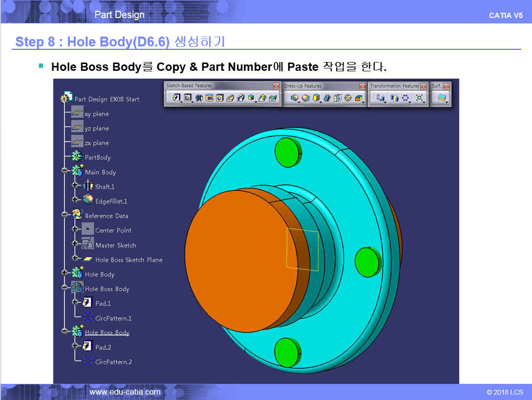
Task: Close the Dress-Up Features toolbar
Action: 362,86
